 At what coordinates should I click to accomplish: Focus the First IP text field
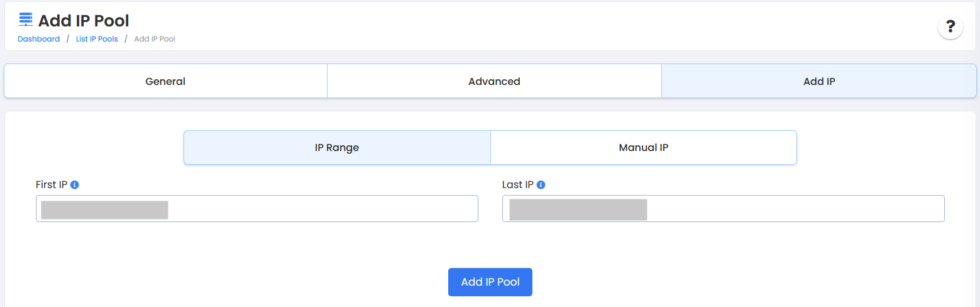click(x=314, y=209)
